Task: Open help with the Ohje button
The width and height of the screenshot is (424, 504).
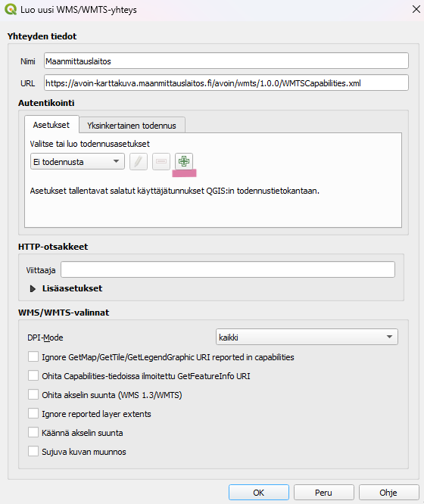Action: click(388, 493)
